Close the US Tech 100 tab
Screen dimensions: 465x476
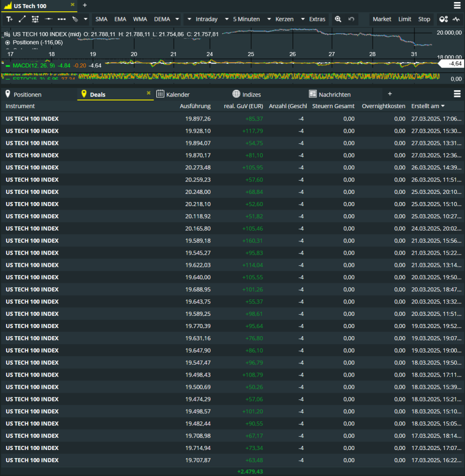pyautogui.click(x=72, y=5)
